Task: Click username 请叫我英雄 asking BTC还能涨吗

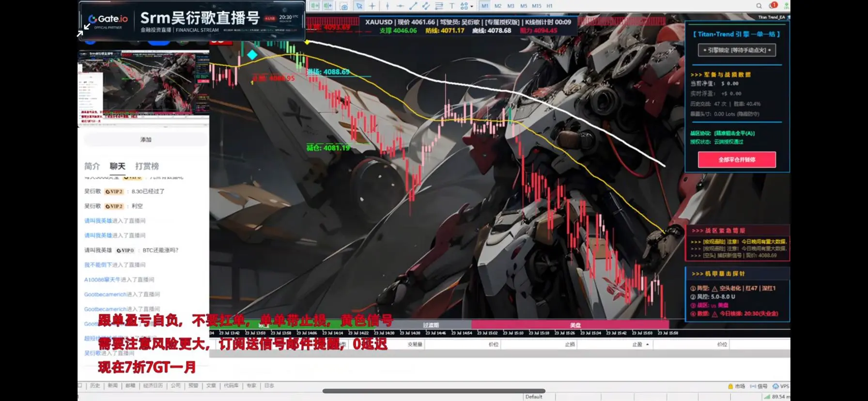Action: tap(98, 250)
